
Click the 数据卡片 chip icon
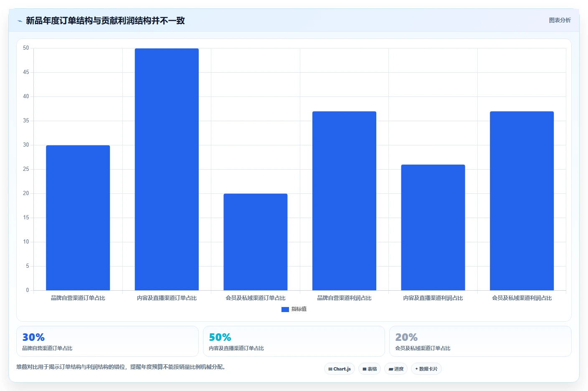[417, 369]
